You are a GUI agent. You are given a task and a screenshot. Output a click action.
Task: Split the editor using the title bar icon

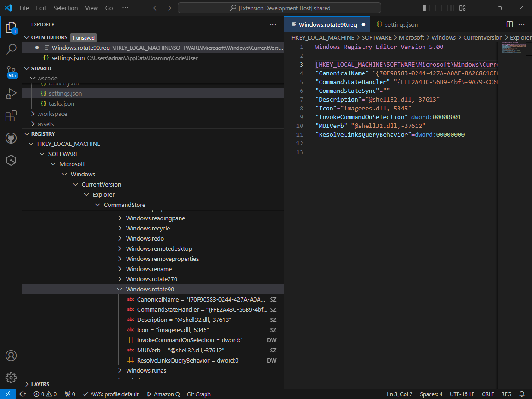[509, 24]
